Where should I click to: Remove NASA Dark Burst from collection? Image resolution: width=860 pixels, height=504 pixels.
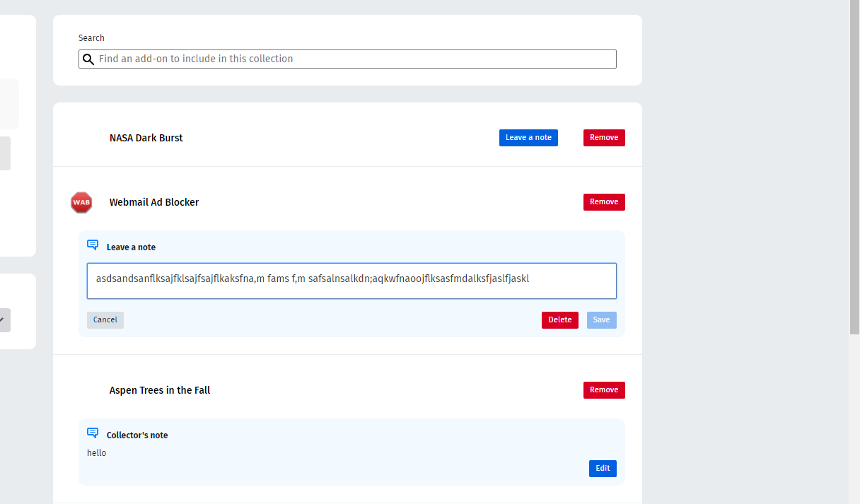pyautogui.click(x=604, y=138)
